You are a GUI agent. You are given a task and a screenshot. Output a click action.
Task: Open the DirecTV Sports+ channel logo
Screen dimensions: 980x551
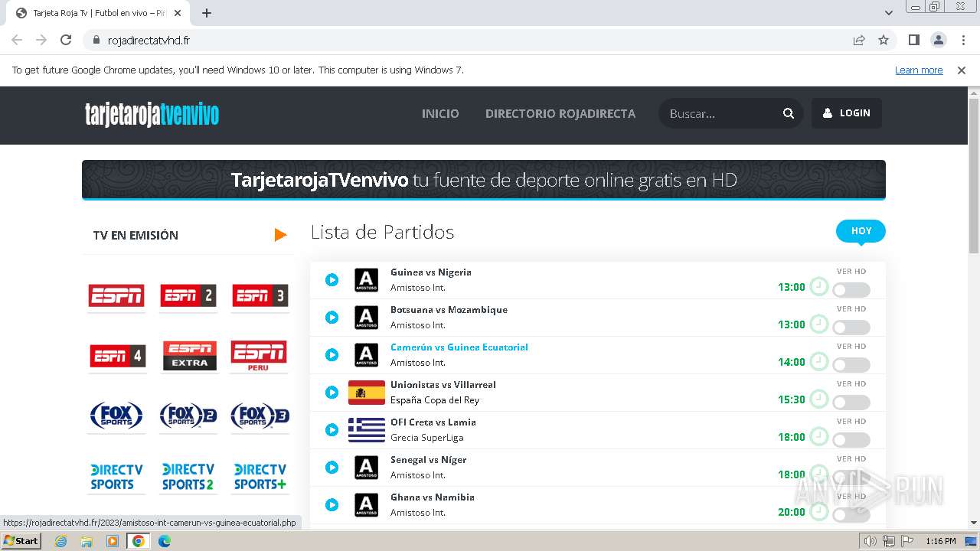point(260,476)
